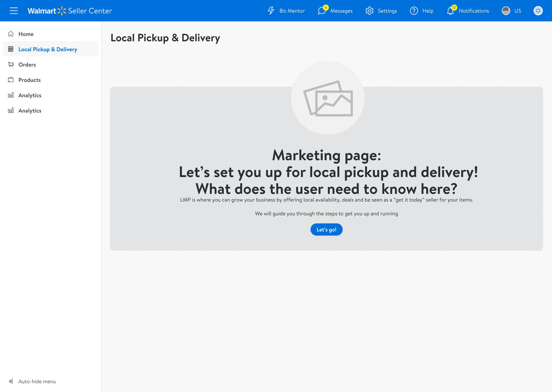This screenshot has width=552, height=392.
Task: Click the Home house icon
Action: tap(11, 34)
